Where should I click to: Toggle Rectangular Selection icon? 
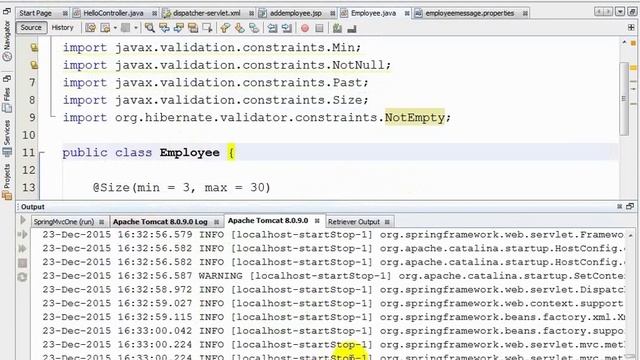pos(207,28)
